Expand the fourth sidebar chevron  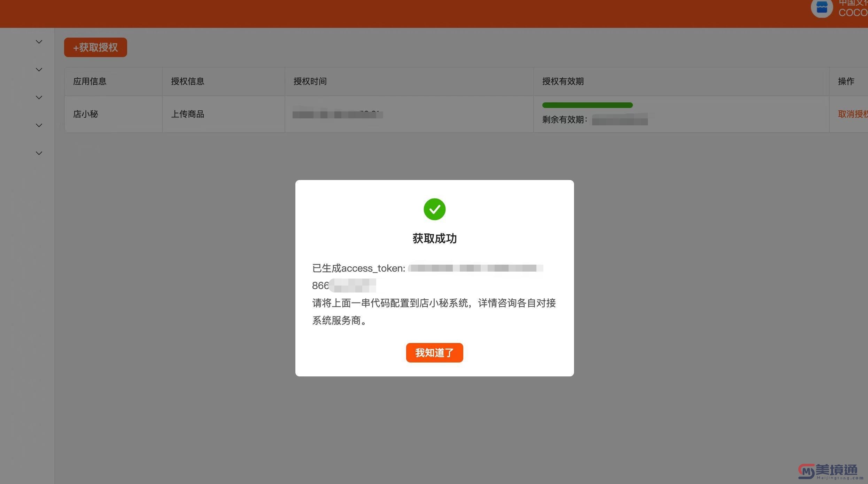(39, 125)
